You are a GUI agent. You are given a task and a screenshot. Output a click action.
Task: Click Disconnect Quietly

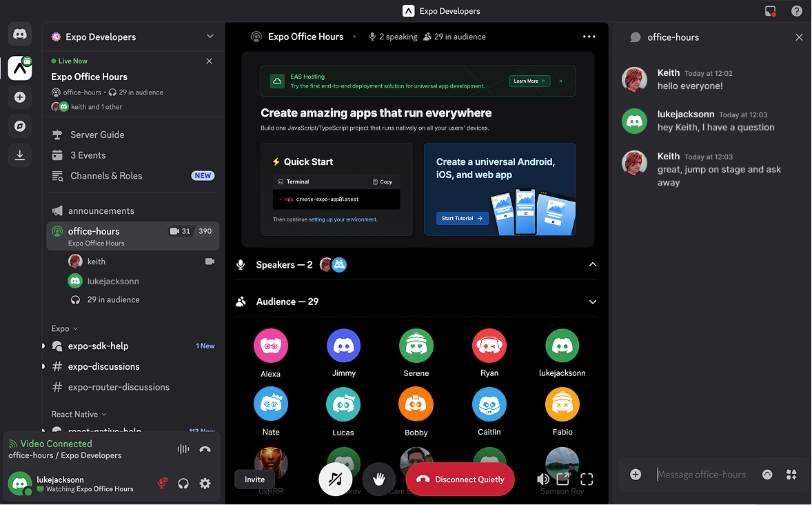pyautogui.click(x=460, y=479)
